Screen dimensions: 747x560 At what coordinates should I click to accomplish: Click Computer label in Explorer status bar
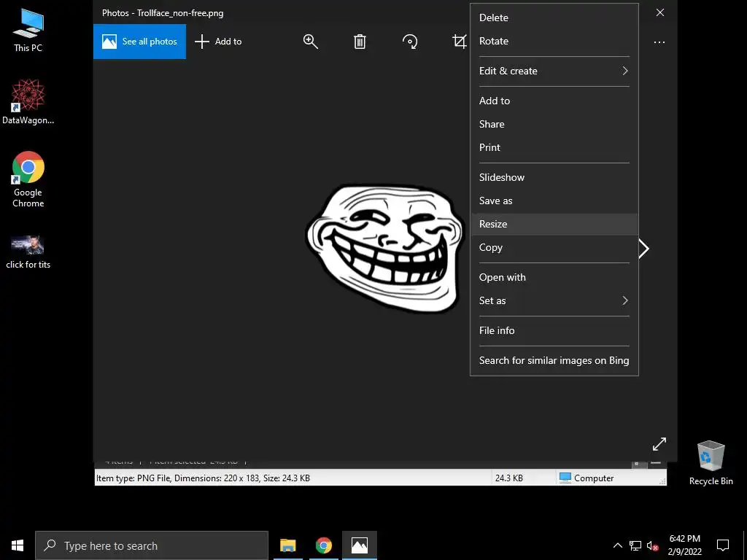coord(594,478)
